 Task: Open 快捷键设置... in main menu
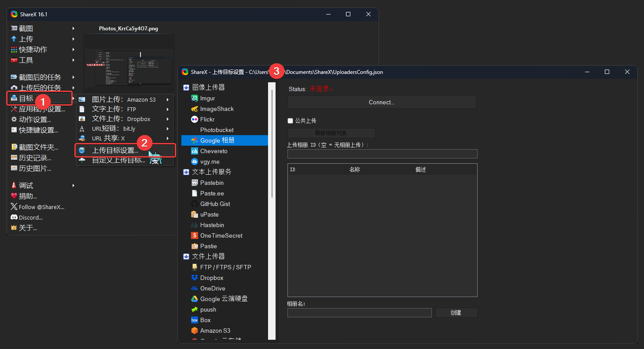coord(42,130)
